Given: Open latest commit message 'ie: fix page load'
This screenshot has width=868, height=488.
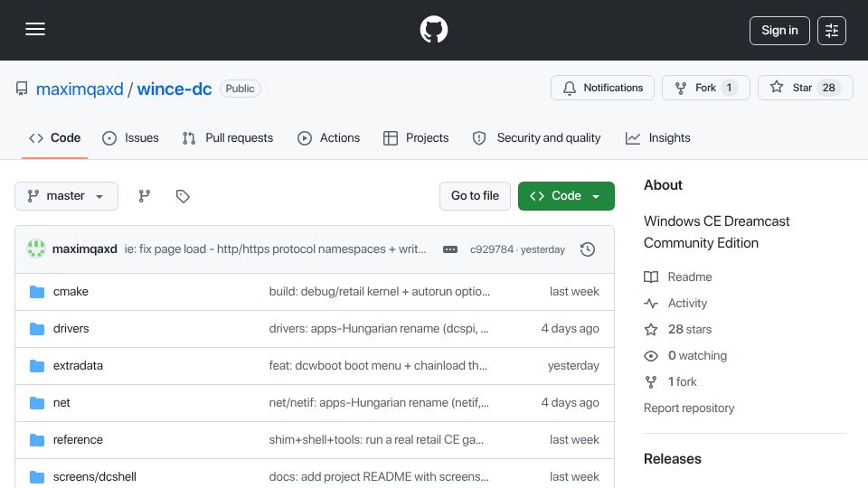Looking at the screenshot, I should tap(275, 249).
